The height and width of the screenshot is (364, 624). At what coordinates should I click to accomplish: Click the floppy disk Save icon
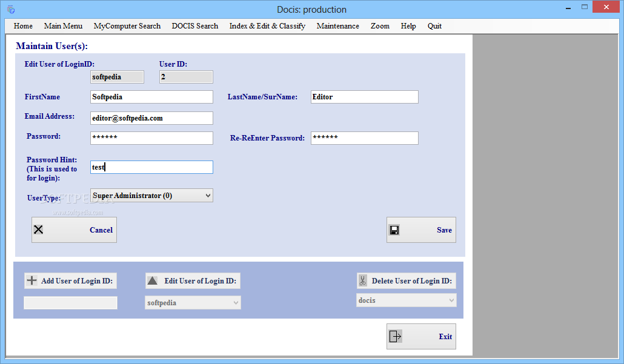tap(394, 230)
